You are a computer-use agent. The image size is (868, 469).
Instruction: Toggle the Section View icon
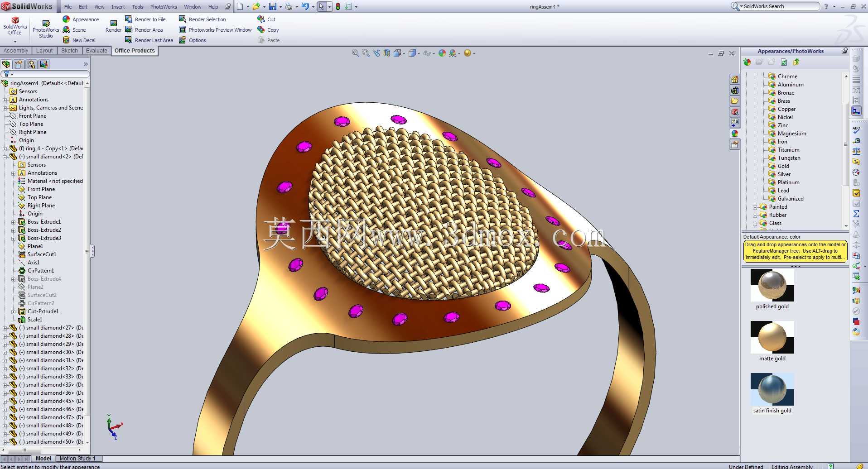[387, 53]
